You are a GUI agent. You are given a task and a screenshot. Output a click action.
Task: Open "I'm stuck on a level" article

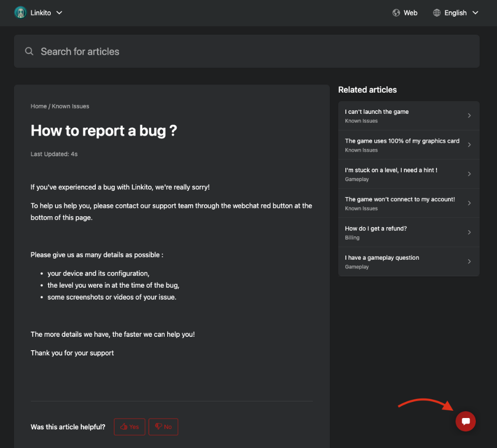[408, 174]
